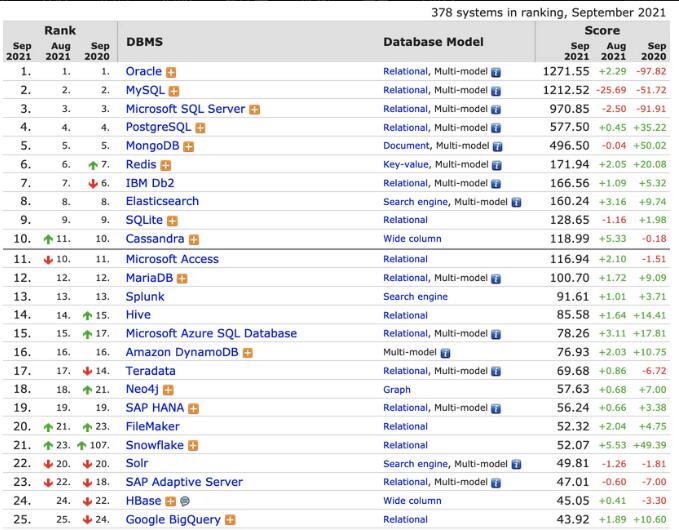This screenshot has height=530, width=679.
Task: Open the SAP Adaptive Server link
Action: click(x=184, y=482)
